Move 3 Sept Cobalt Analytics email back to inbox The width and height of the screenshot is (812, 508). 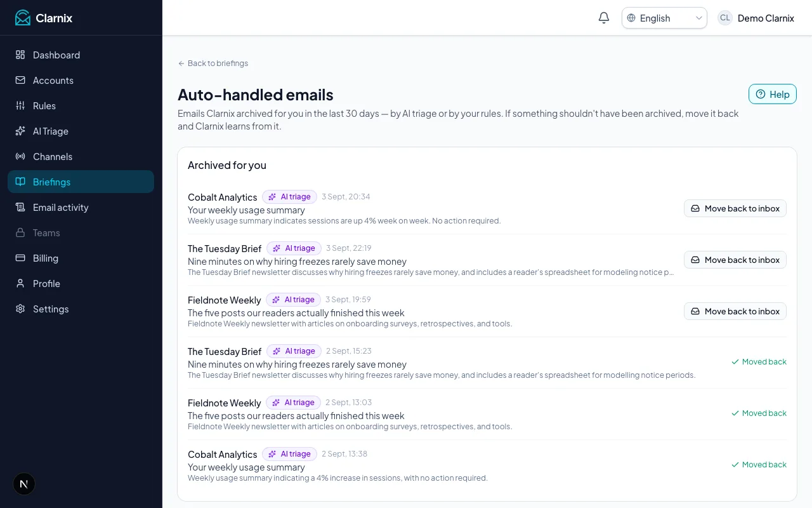click(x=735, y=208)
